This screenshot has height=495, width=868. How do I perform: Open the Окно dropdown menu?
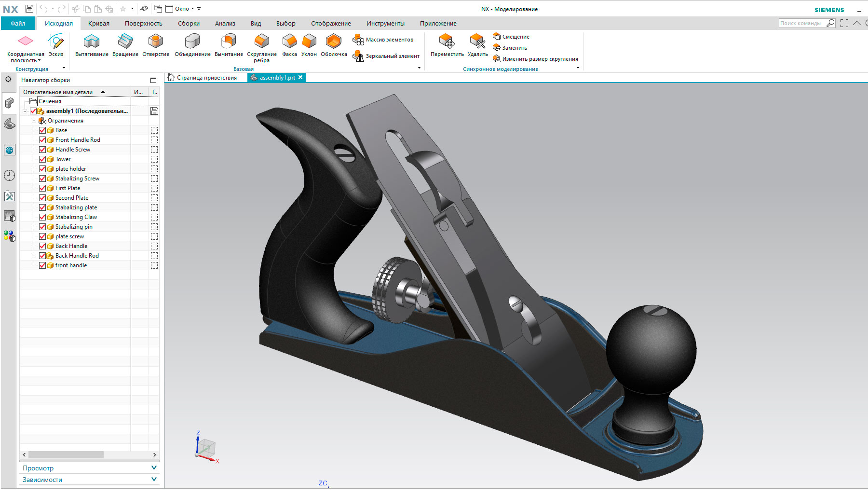184,9
